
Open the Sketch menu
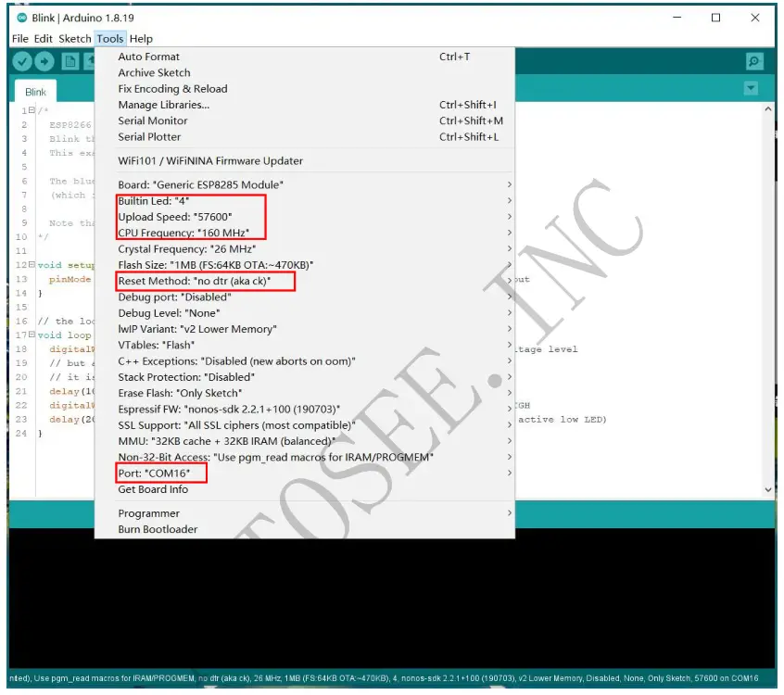(74, 38)
